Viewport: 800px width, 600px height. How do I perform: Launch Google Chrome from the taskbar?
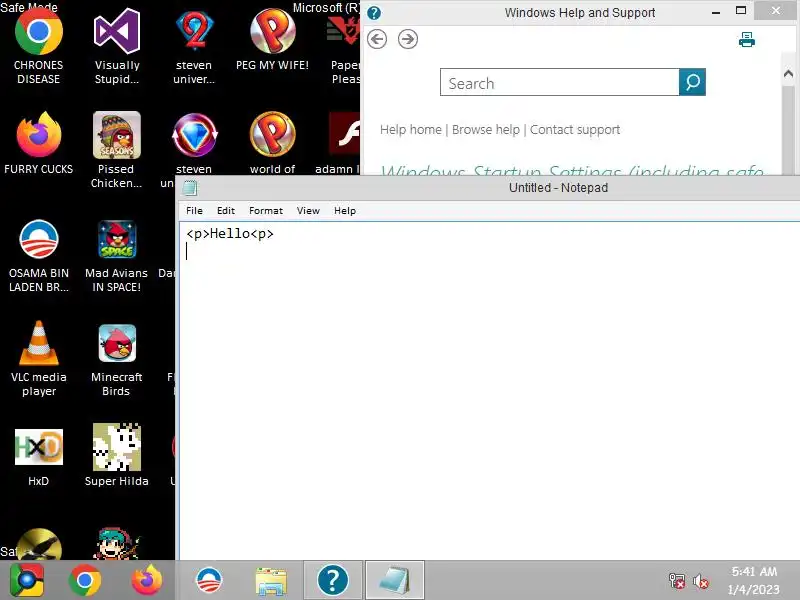pyautogui.click(x=85, y=580)
